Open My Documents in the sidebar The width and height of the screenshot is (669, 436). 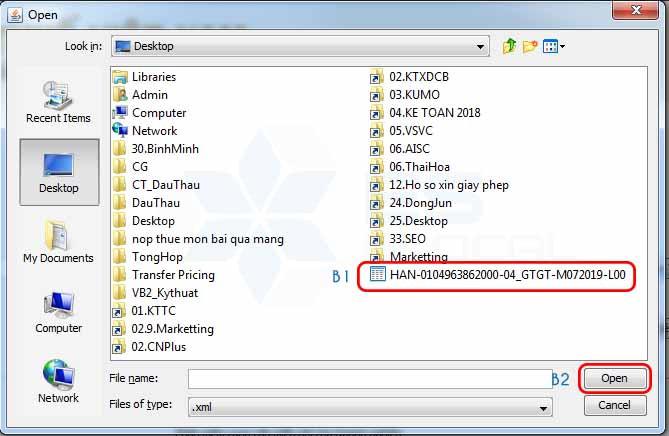pos(58,242)
